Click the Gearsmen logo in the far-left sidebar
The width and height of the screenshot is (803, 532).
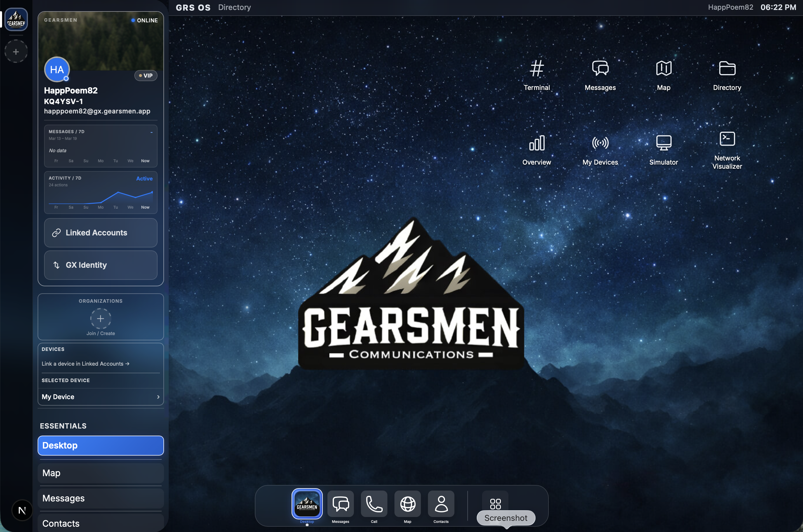(16, 19)
